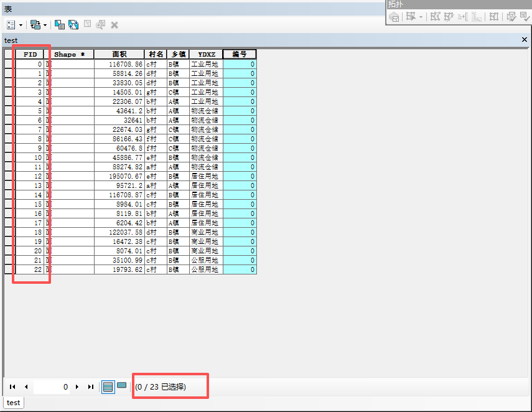Viewport: 532px width, 412px height.
Task: Click the Delete Selected icon
Action: 114,25
